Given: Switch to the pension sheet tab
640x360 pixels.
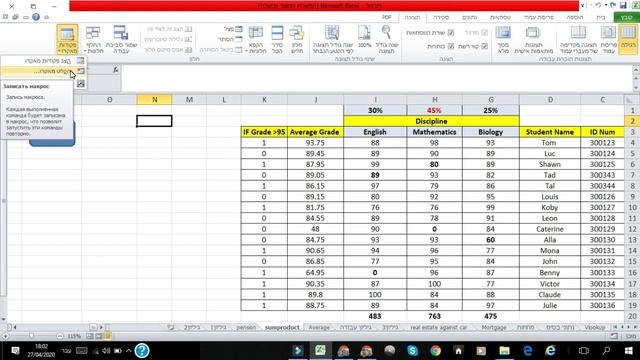Looking at the screenshot, I should click(x=246, y=327).
